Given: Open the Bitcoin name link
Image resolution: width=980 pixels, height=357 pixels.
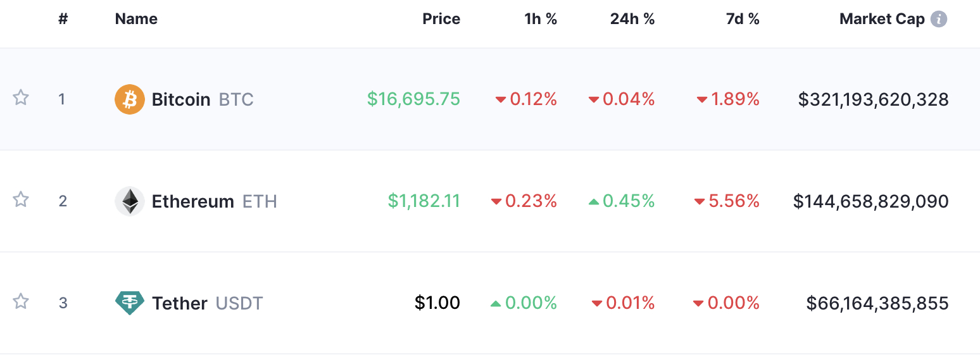Looking at the screenshot, I should pyautogui.click(x=181, y=99).
